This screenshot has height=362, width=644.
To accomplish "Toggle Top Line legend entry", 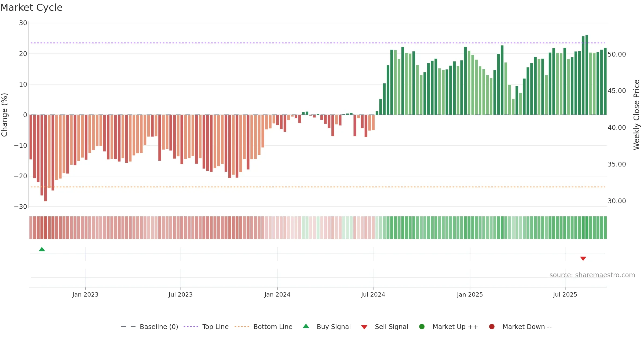I will click(x=206, y=327).
